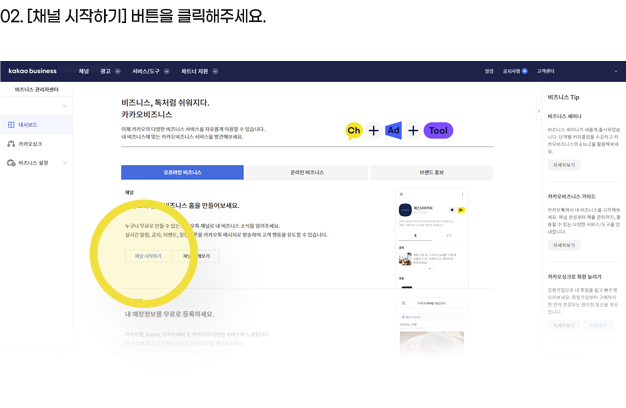Click the food photo in KakaoMap preview
The height and width of the screenshot is (408, 626).
tap(432, 343)
